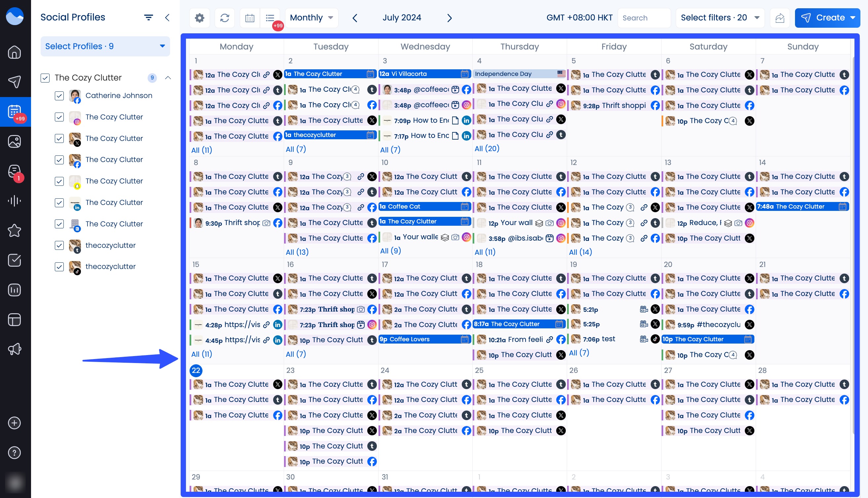Toggle The Cozy Clutter group checkbox

(45, 78)
